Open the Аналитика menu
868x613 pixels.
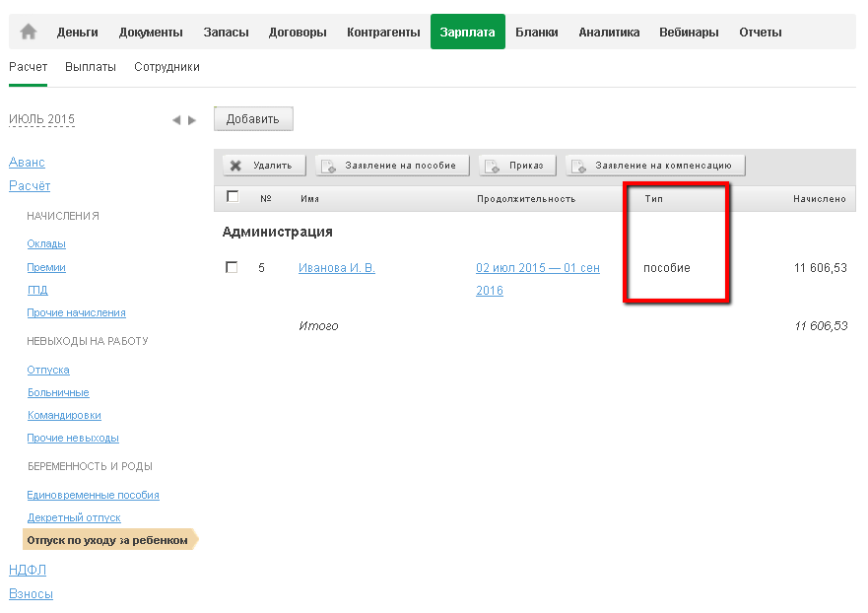(x=609, y=33)
